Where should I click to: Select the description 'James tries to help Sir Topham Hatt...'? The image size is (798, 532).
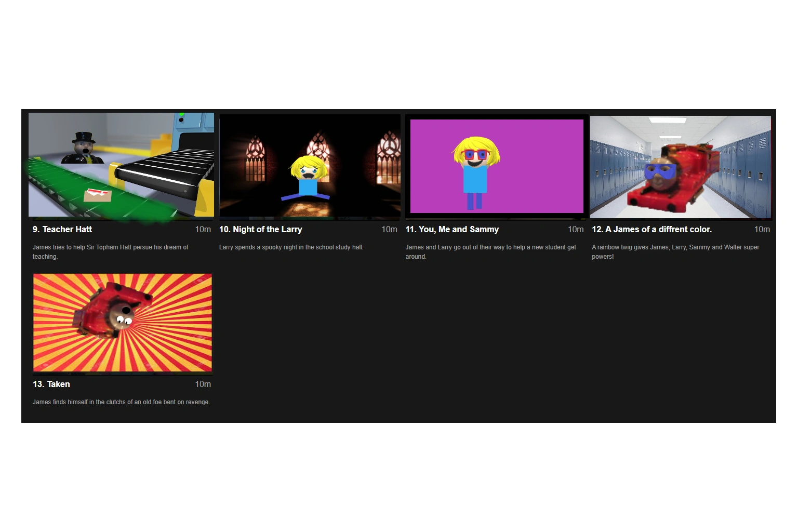(x=111, y=252)
